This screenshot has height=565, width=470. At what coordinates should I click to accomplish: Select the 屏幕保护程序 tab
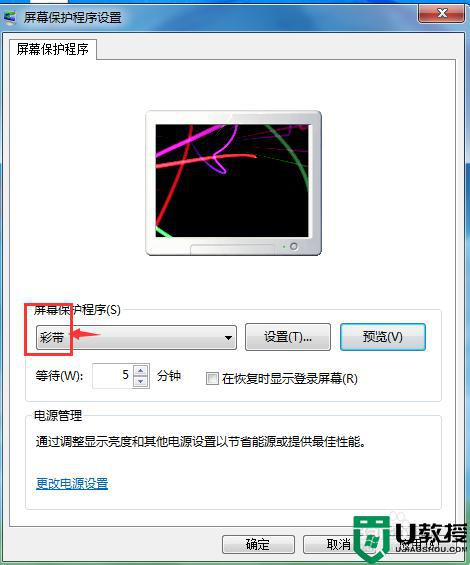[53, 49]
